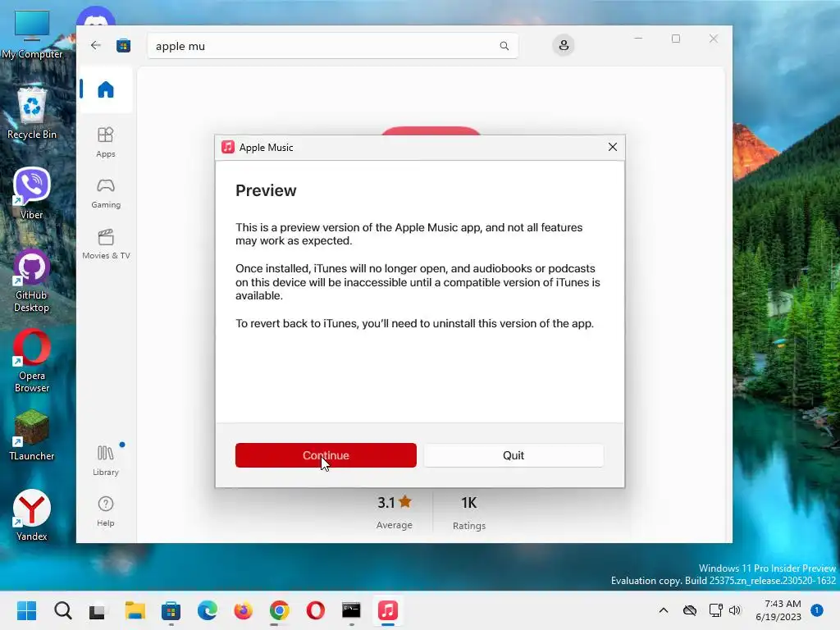
Task: Open the user account profile icon
Action: click(564, 46)
